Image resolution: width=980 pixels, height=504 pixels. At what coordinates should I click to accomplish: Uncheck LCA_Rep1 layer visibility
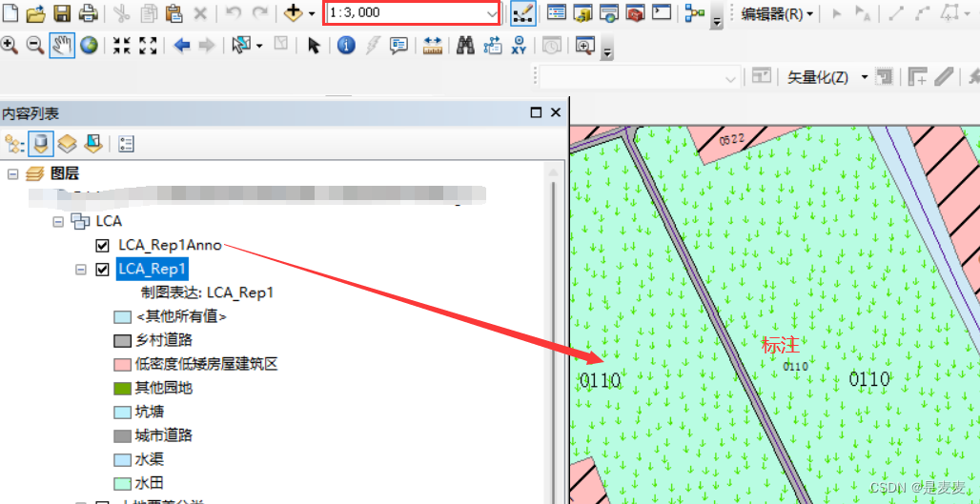(103, 270)
